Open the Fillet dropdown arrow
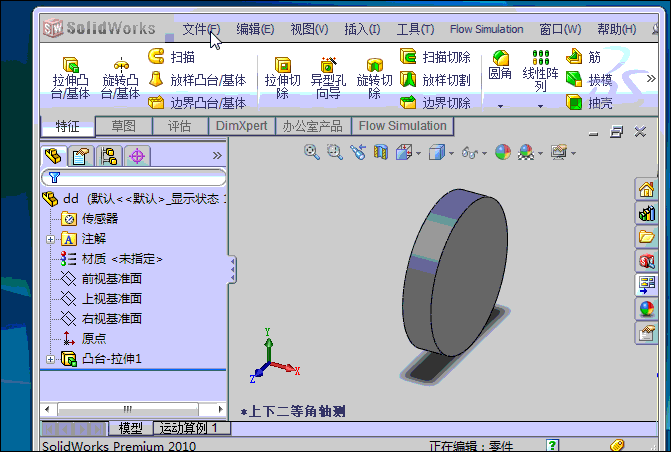671x452 pixels. [x=500, y=106]
